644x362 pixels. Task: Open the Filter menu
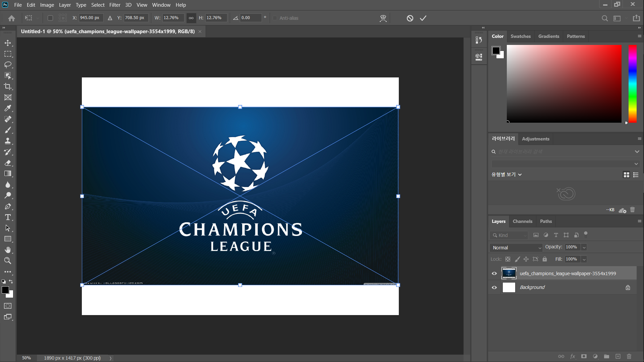[x=115, y=5]
